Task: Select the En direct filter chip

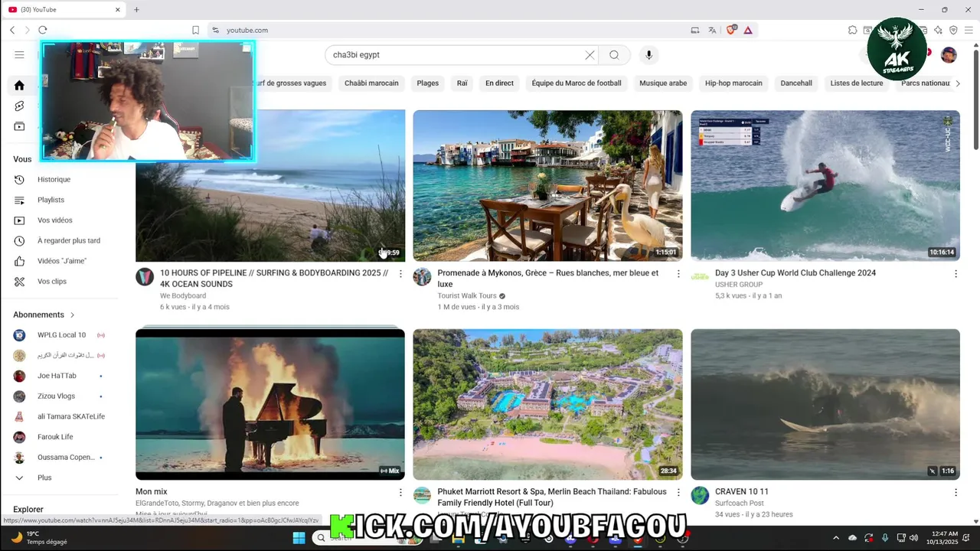Action: [x=499, y=83]
